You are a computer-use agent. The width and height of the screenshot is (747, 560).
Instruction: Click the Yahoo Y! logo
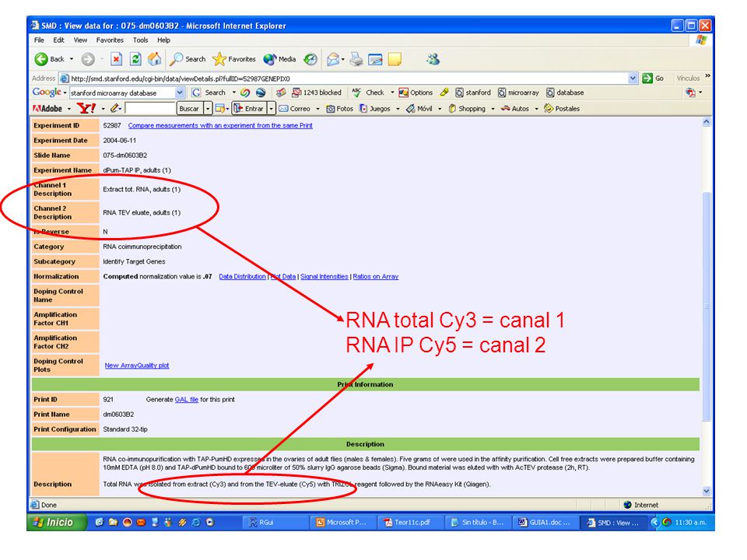(86, 109)
